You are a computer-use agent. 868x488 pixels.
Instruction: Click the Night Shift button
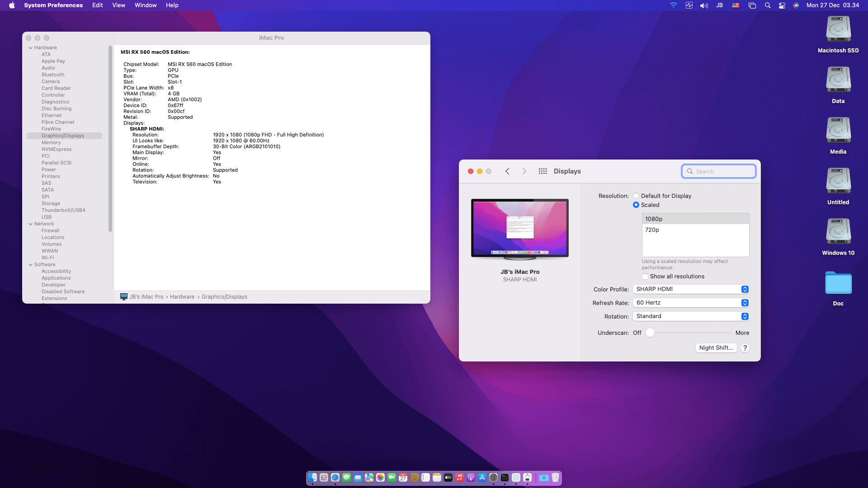point(716,348)
